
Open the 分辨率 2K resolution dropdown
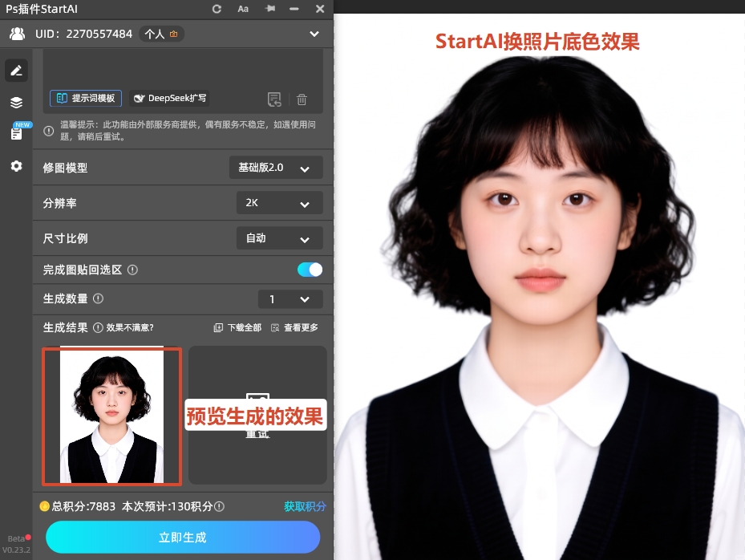point(278,203)
